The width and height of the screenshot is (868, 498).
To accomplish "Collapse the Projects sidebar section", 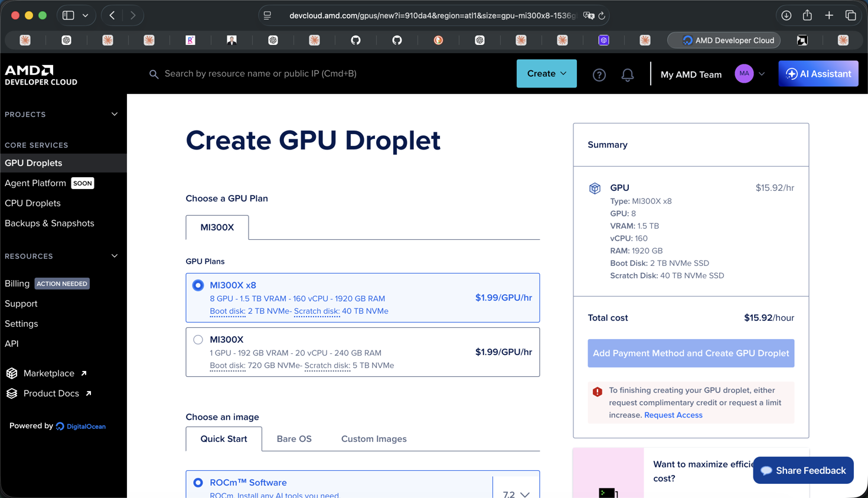I will pyautogui.click(x=115, y=115).
